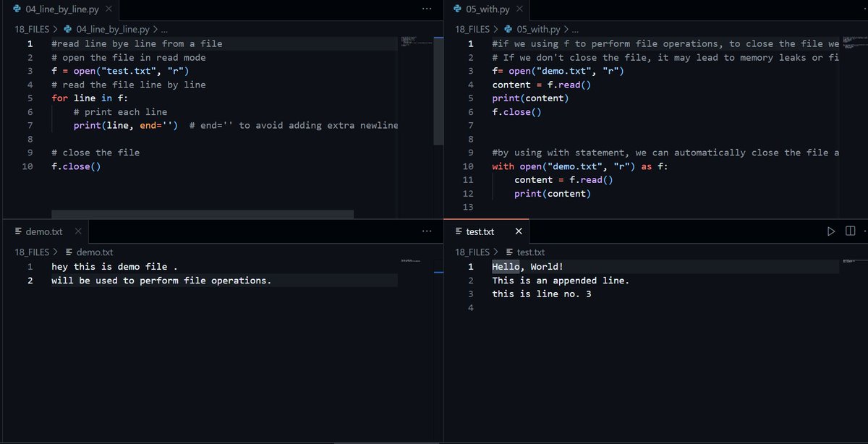Open More Actions menu above demo.txt editor
Viewport: 868px width, 444px height.
click(427, 231)
